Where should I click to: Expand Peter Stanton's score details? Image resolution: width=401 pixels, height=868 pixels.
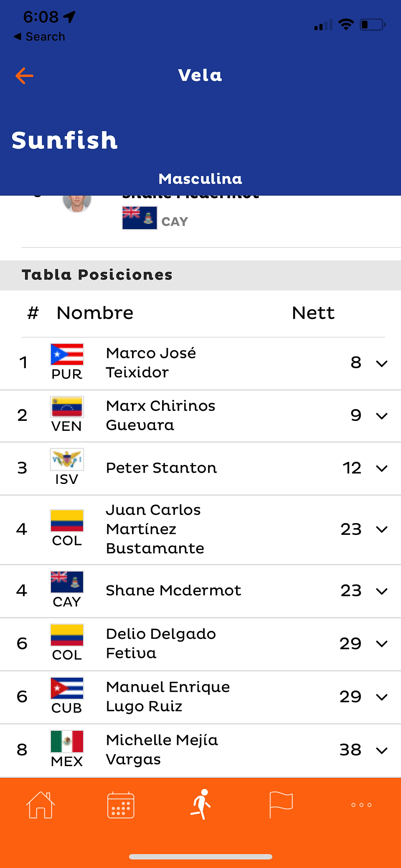382,468
